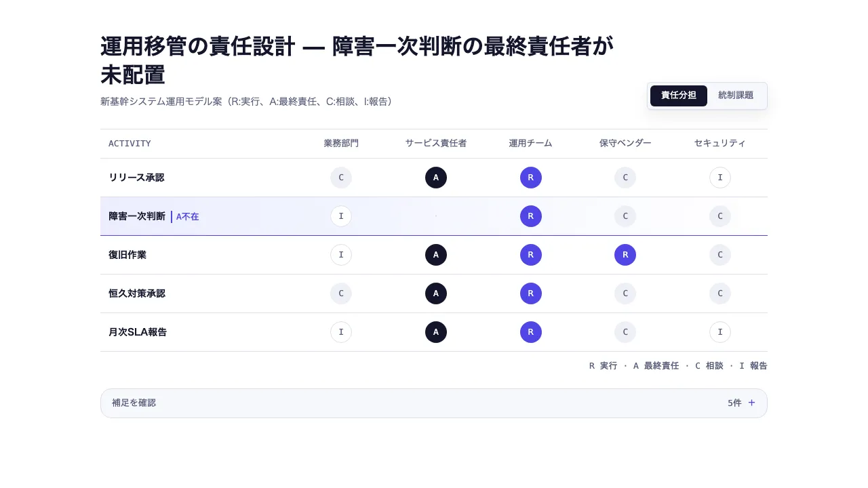The height and width of the screenshot is (488, 868).
Task: Click the 業務部門 I badge for 月次SLA報告
Action: (x=341, y=332)
